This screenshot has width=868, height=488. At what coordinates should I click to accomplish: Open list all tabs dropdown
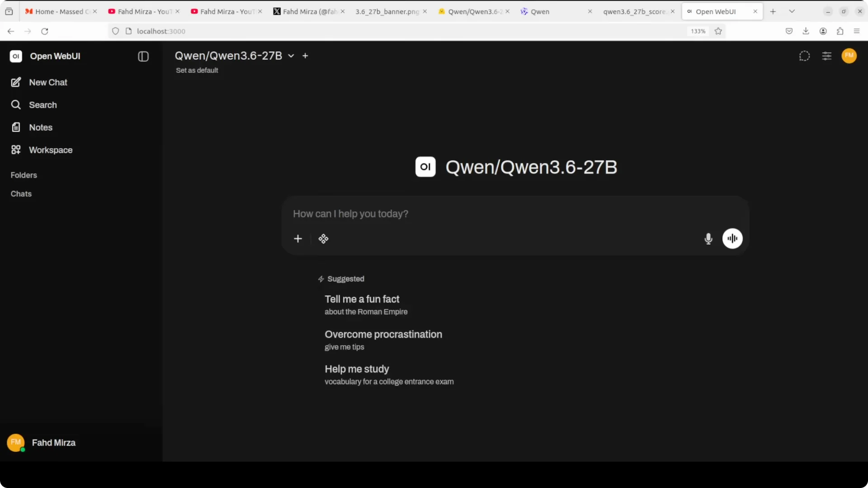792,11
